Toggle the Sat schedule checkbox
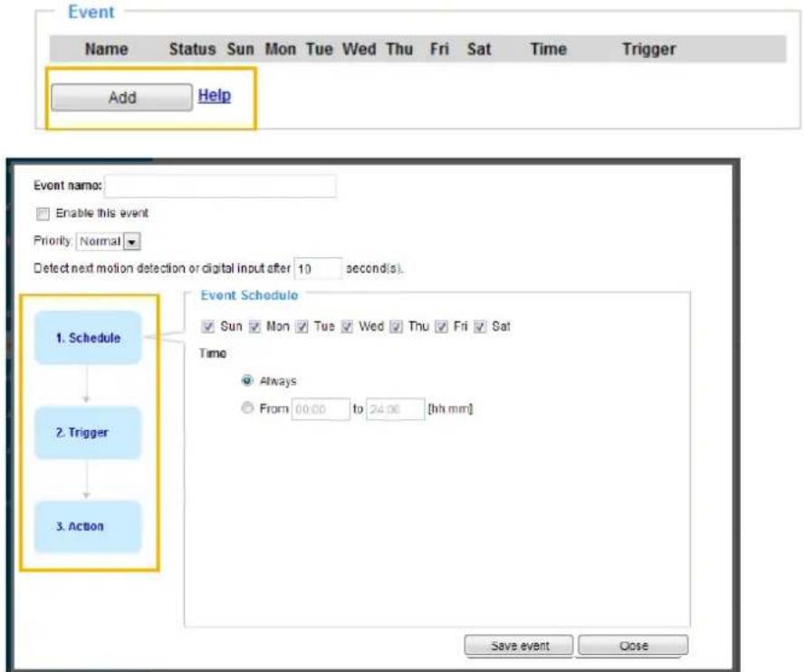This screenshot has height=672, width=806. pos(480,326)
